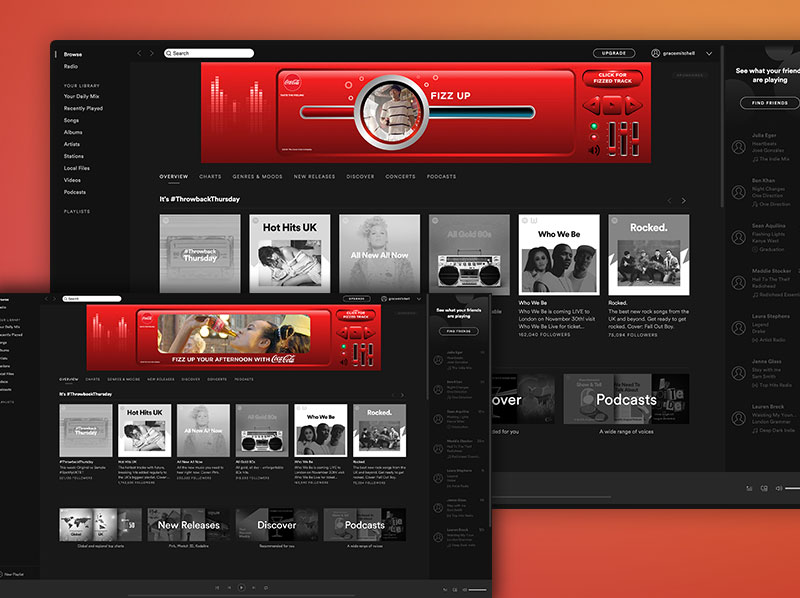Click the speaker icon in the large Fizz Up ad
Image resolution: width=800 pixels, height=598 pixels.
(594, 150)
